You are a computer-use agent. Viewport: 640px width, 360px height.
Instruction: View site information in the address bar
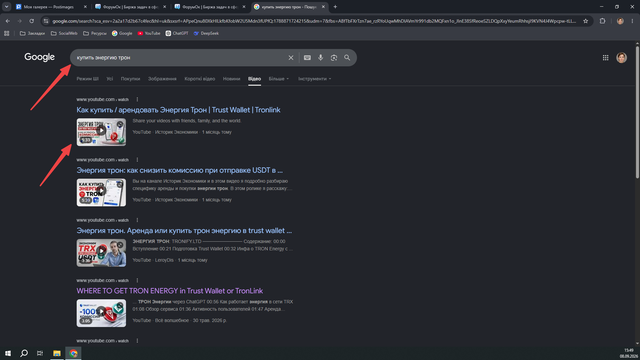(x=46, y=21)
